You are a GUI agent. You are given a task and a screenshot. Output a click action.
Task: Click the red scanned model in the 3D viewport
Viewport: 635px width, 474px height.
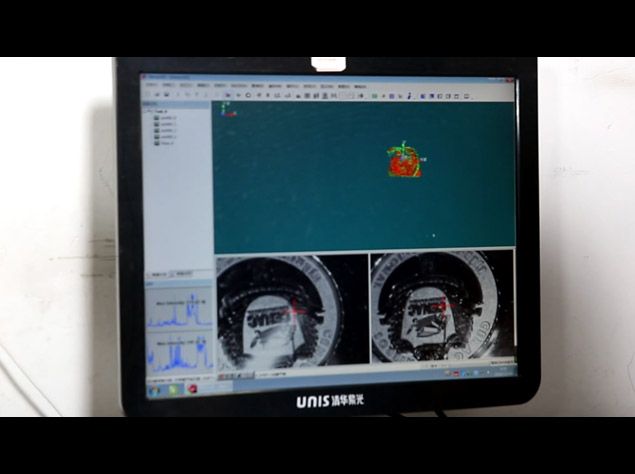(x=404, y=161)
